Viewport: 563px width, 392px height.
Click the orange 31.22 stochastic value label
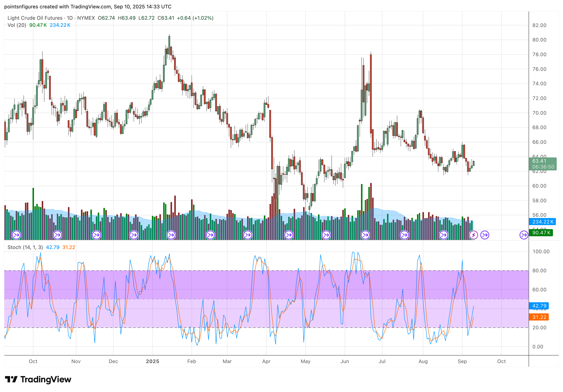point(538,317)
